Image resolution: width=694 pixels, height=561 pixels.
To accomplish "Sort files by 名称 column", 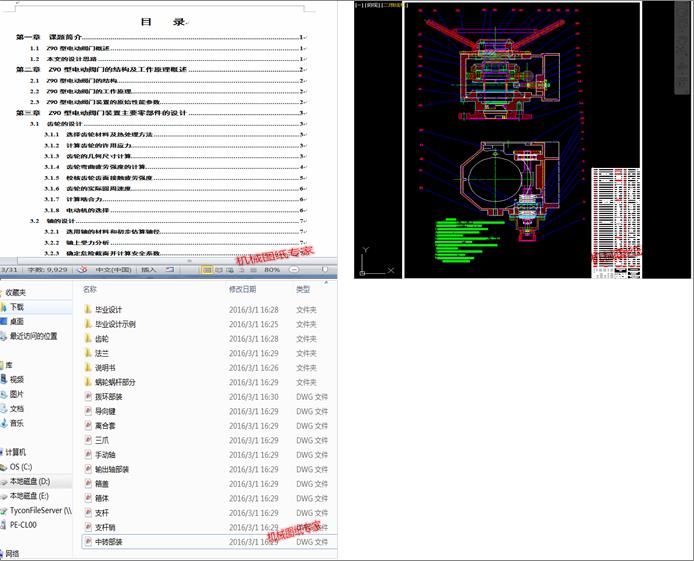I will (x=90, y=289).
